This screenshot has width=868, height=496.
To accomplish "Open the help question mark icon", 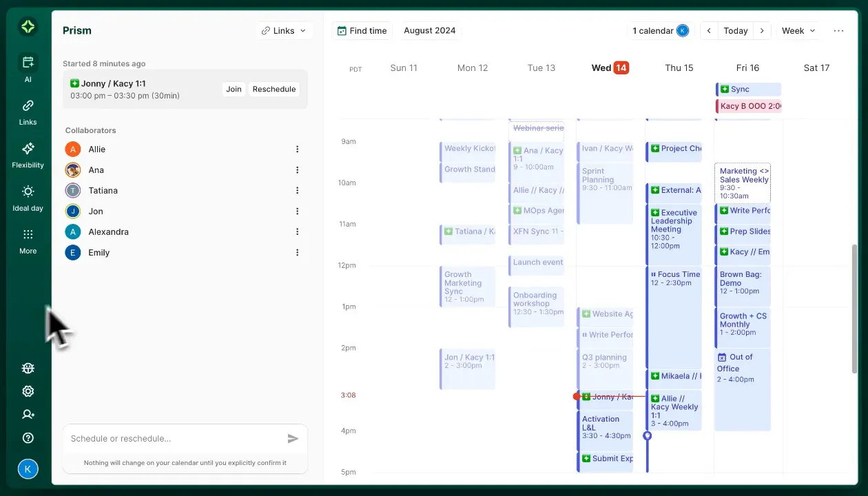I will click(28, 438).
